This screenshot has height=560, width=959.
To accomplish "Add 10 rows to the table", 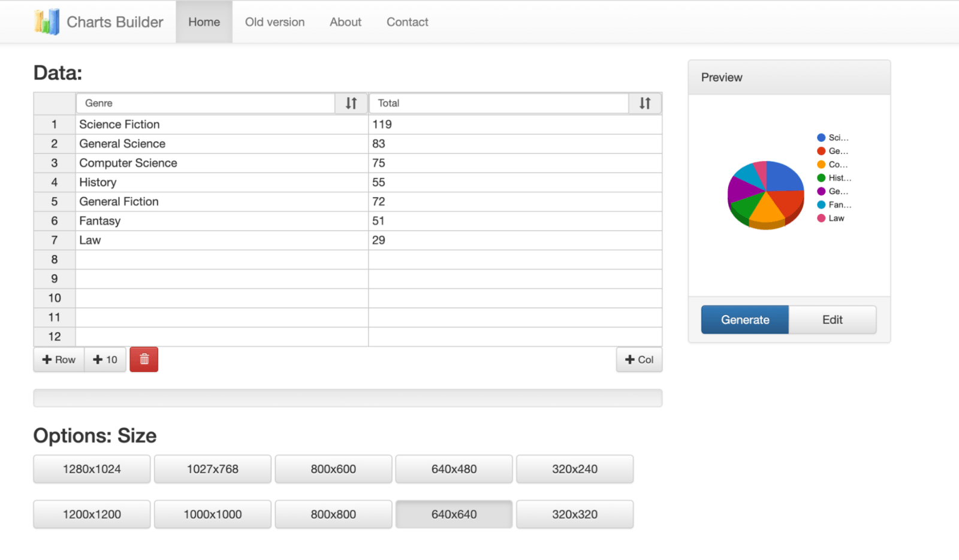I will click(x=105, y=359).
